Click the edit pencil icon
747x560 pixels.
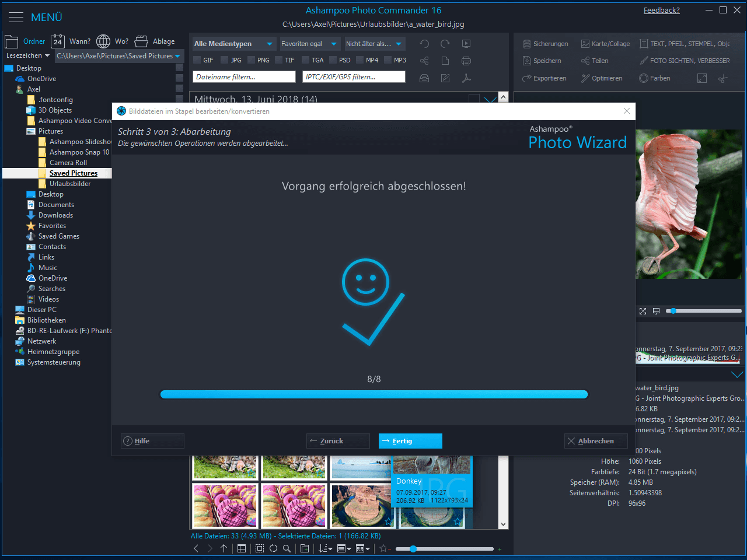point(445,78)
